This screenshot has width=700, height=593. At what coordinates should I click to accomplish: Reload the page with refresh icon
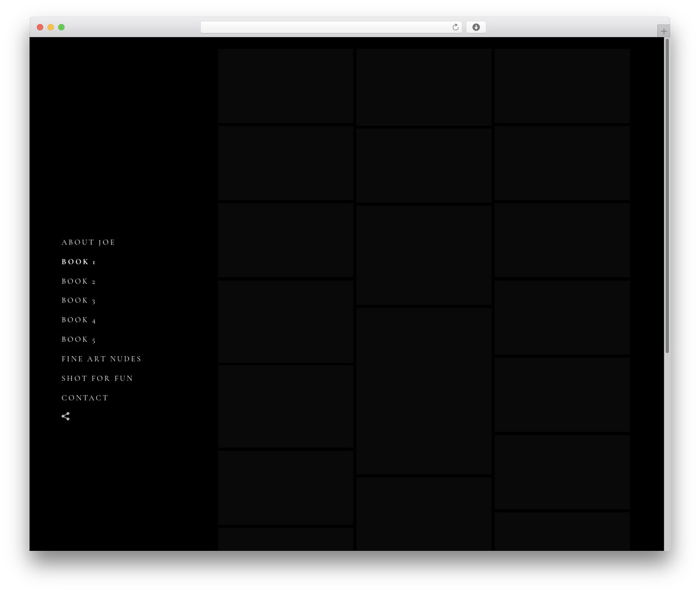coord(456,27)
